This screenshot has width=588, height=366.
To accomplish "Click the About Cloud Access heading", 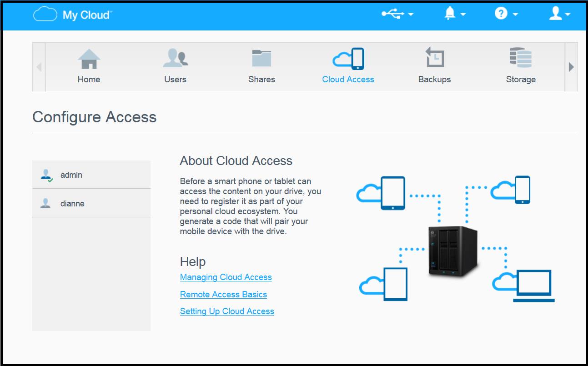I will tap(236, 160).
